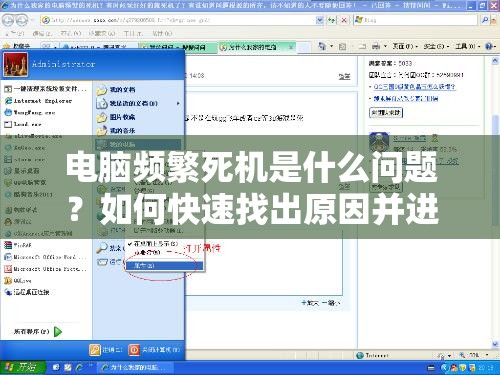The height and width of the screenshot is (375, 500).
Task: Click the page scrollbar down arrow
Action: [x=495, y=344]
